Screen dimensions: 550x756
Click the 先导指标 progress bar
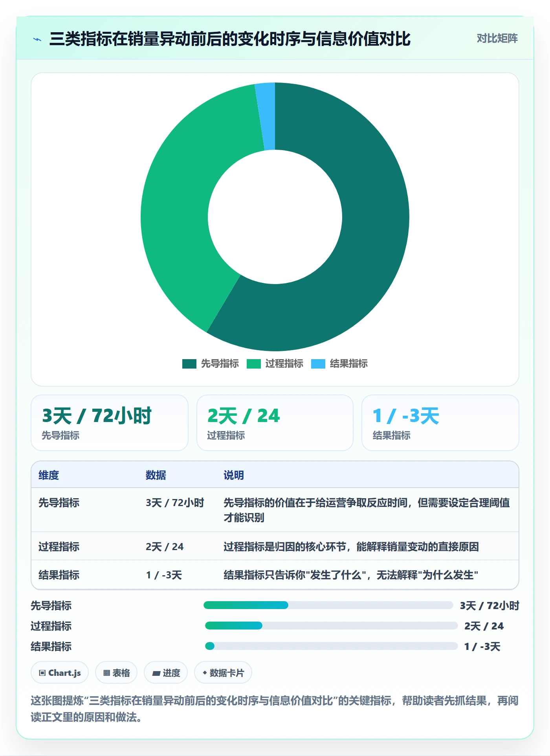click(x=328, y=605)
